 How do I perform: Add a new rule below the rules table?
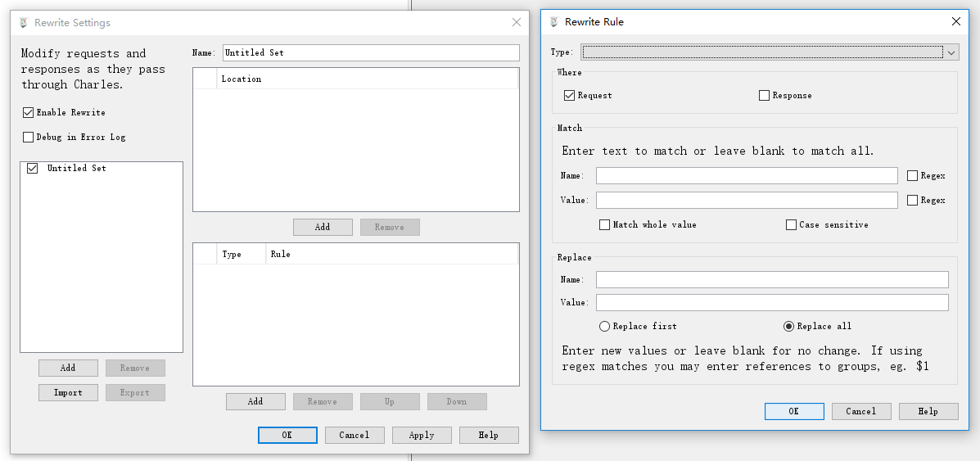pos(255,401)
